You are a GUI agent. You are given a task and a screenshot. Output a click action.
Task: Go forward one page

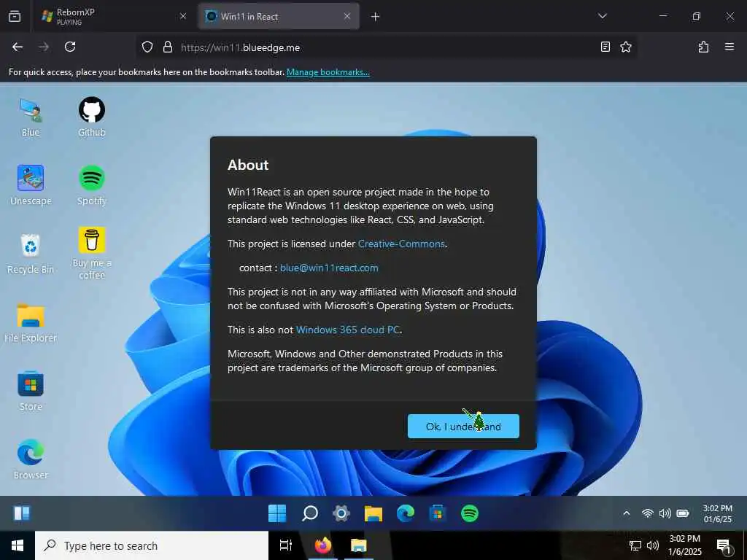pyautogui.click(x=44, y=47)
